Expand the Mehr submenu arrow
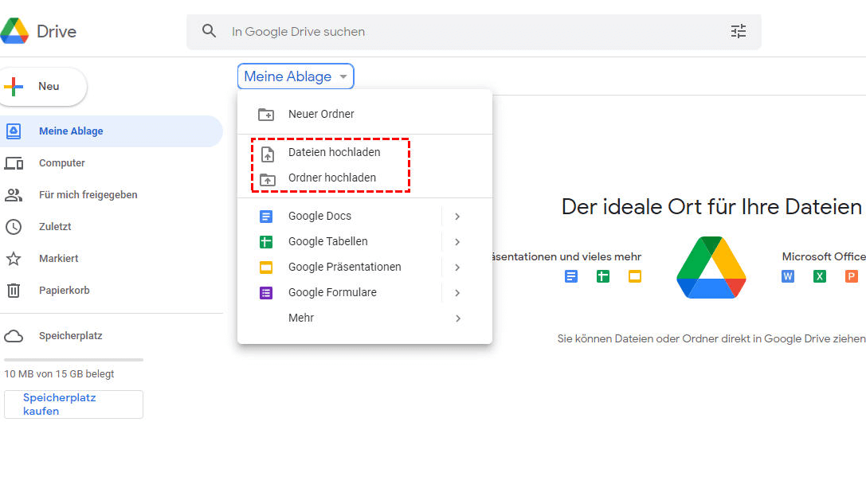Image resolution: width=866 pixels, height=504 pixels. point(457,318)
